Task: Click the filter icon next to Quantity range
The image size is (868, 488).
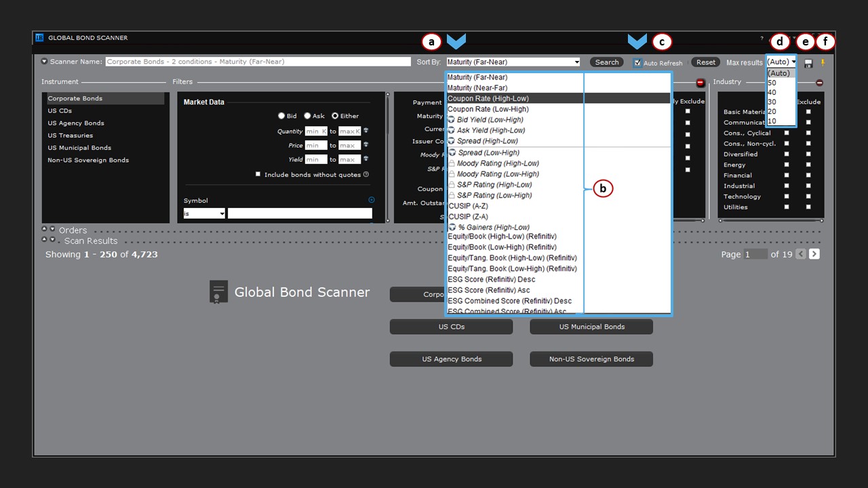Action: tap(366, 131)
